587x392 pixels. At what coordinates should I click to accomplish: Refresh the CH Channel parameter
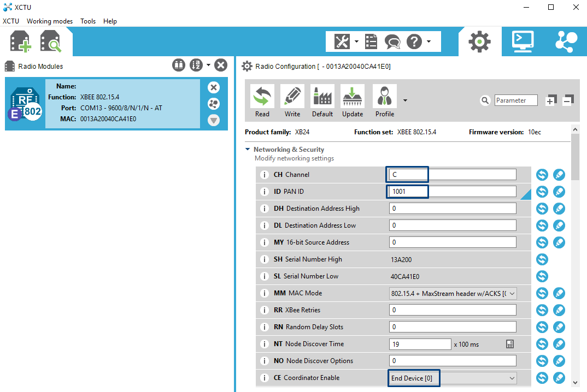542,175
